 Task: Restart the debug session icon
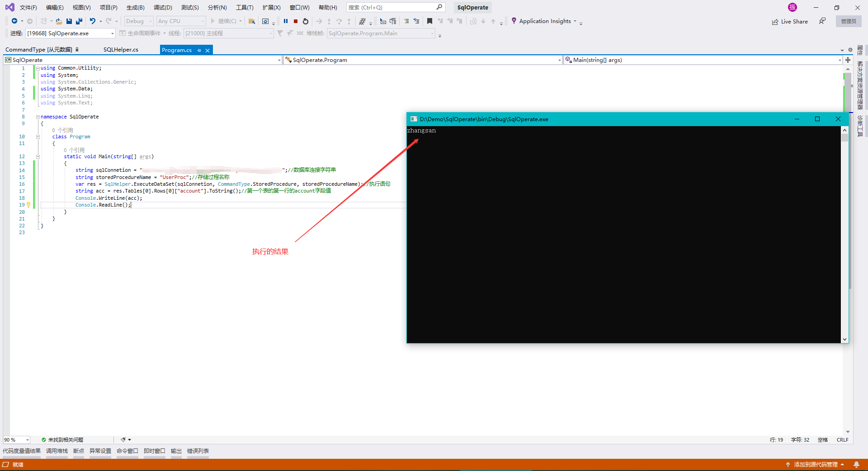[306, 21]
